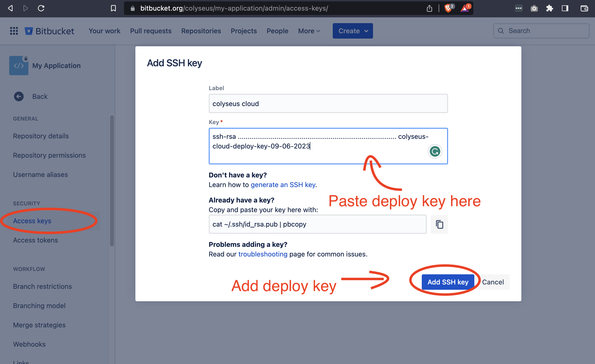595x364 pixels.
Task: Click the camera extension icon
Action: pyautogui.click(x=534, y=8)
